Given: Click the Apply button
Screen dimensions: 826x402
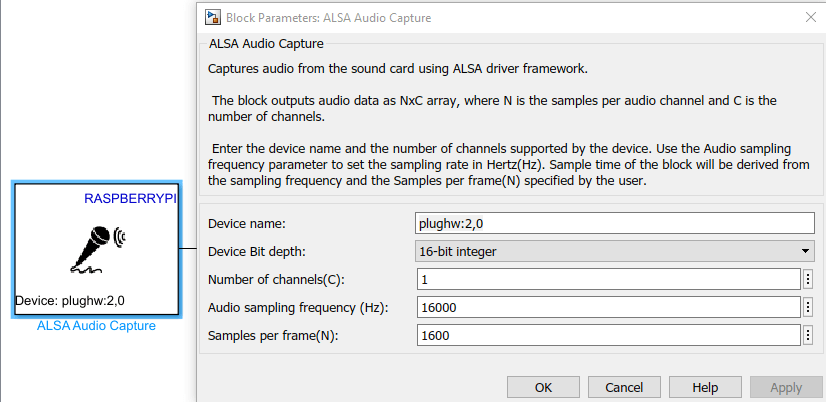Looking at the screenshot, I should click(785, 387).
